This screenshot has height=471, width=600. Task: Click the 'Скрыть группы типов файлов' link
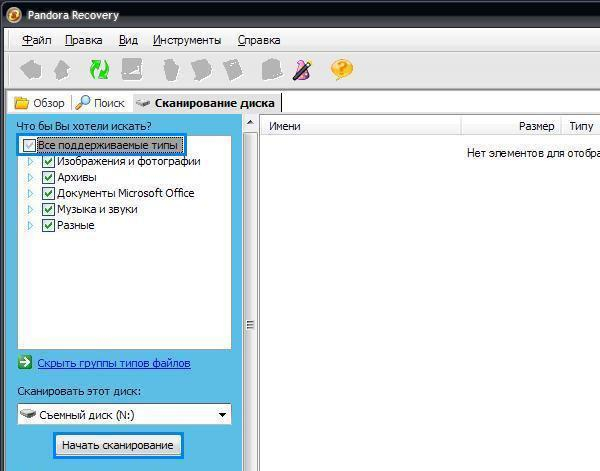(114, 363)
